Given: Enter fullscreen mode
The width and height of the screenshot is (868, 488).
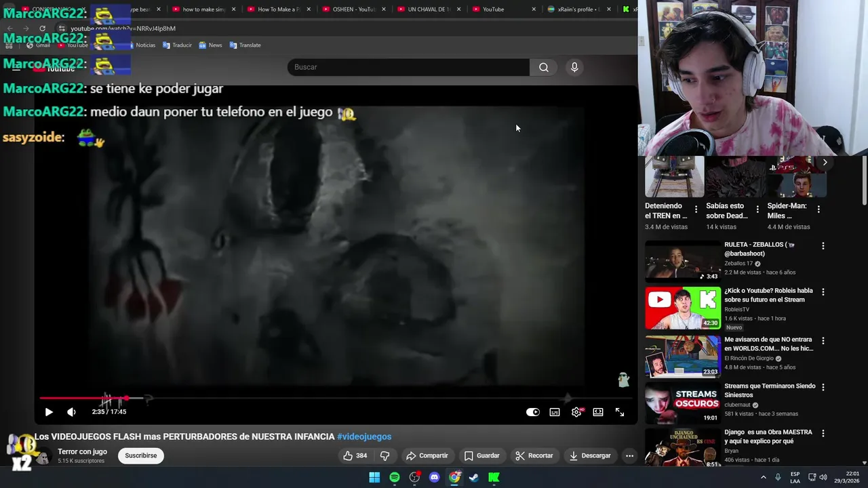Looking at the screenshot, I should [x=620, y=412].
